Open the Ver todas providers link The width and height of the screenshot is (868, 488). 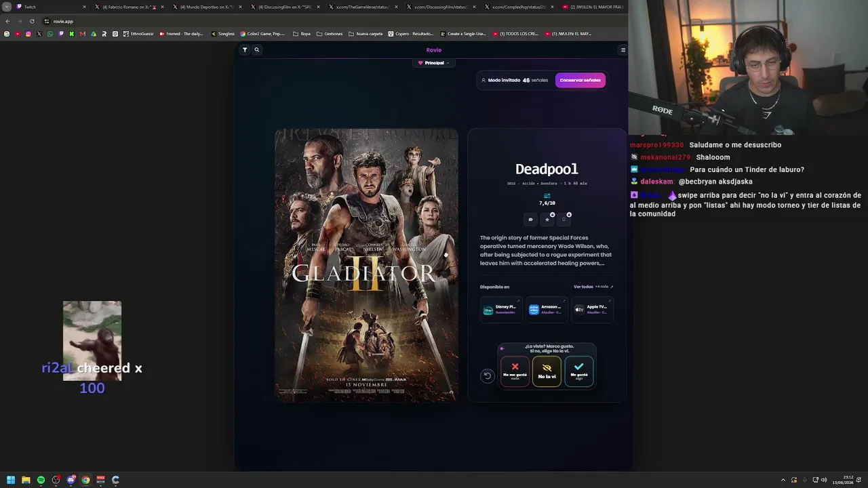(593, 287)
